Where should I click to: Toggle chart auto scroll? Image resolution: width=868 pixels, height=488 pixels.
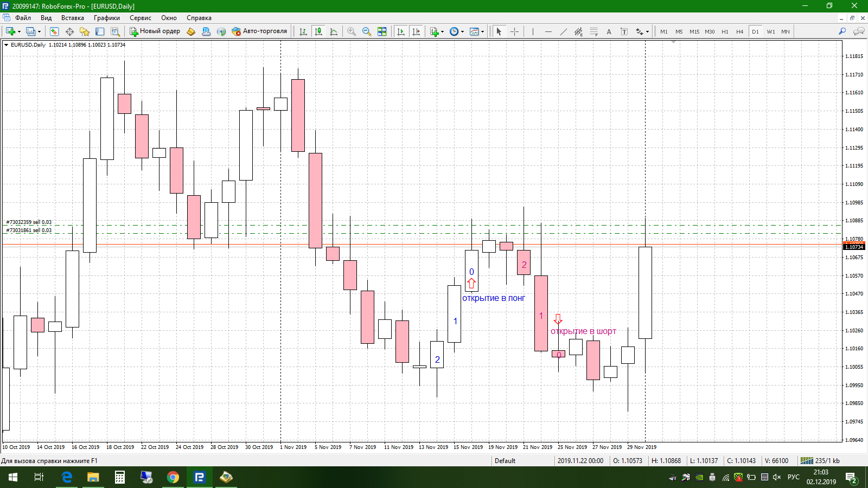point(401,31)
